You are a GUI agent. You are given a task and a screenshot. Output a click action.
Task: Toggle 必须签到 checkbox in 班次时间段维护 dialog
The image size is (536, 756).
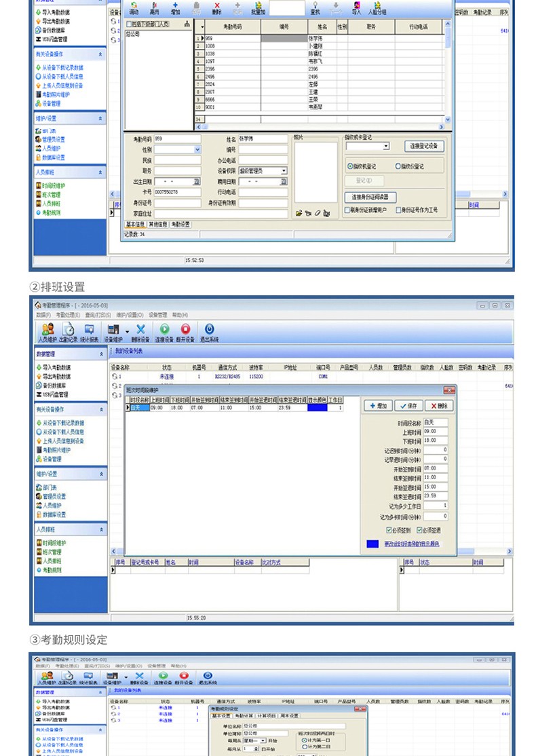point(389,530)
